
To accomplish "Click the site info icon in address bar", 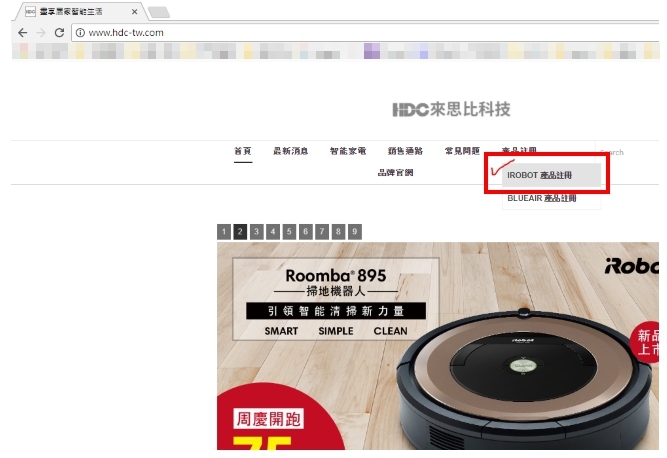I will click(x=80, y=33).
